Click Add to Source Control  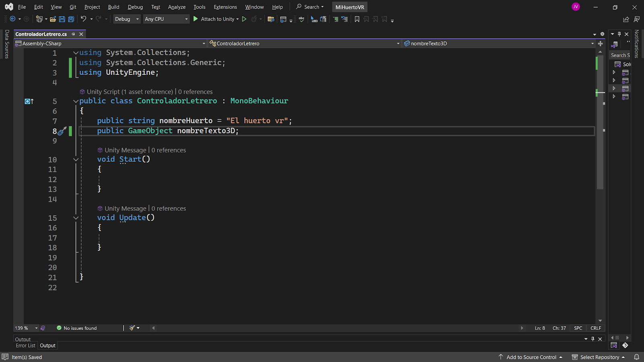531,357
